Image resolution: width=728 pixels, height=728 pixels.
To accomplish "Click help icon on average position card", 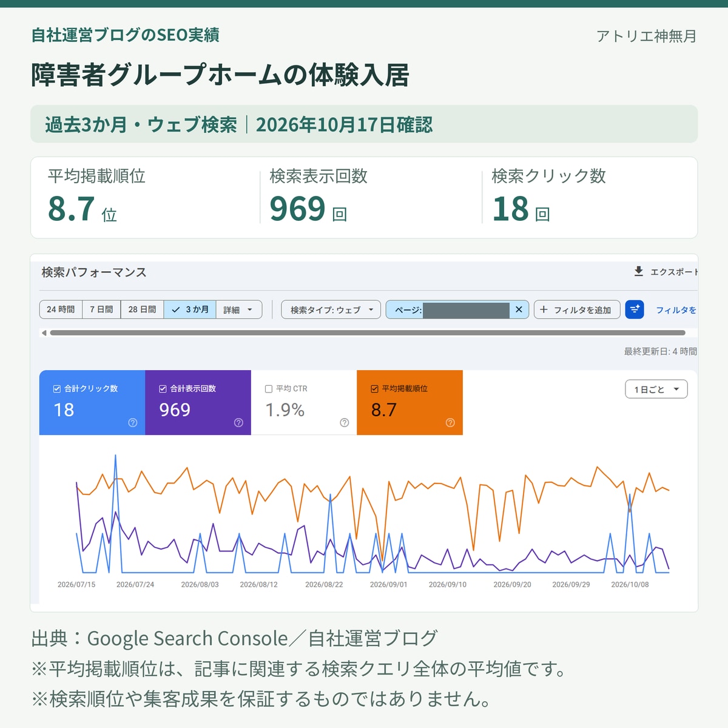I will 450,423.
